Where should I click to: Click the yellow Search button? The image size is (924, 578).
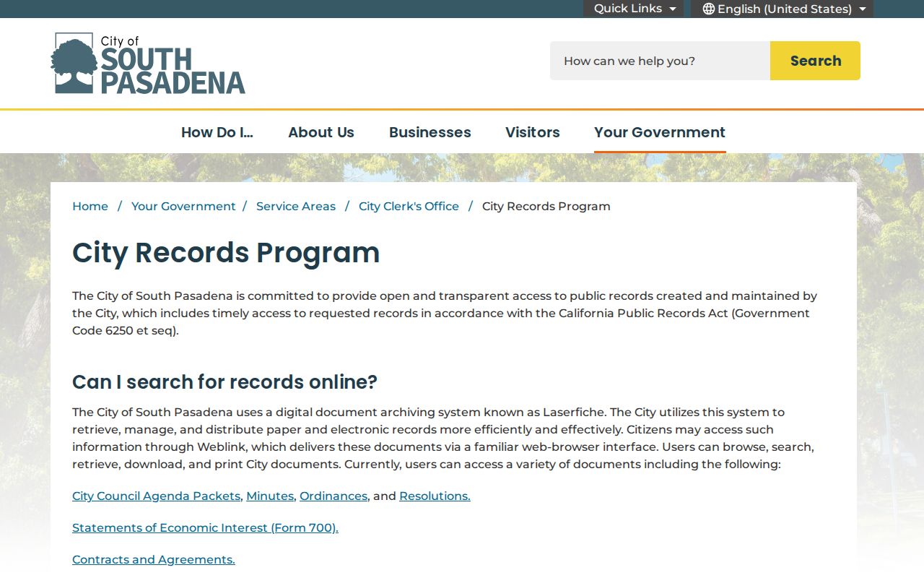pyautogui.click(x=815, y=61)
